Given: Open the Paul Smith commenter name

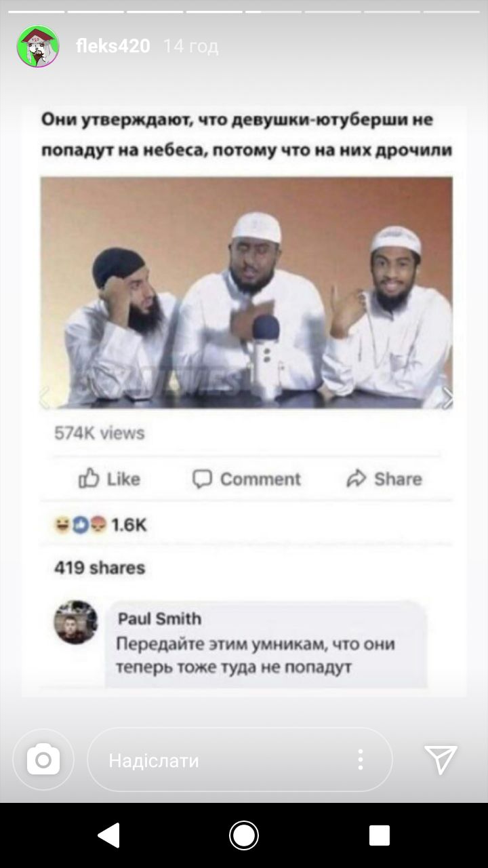Looking at the screenshot, I should [x=159, y=618].
